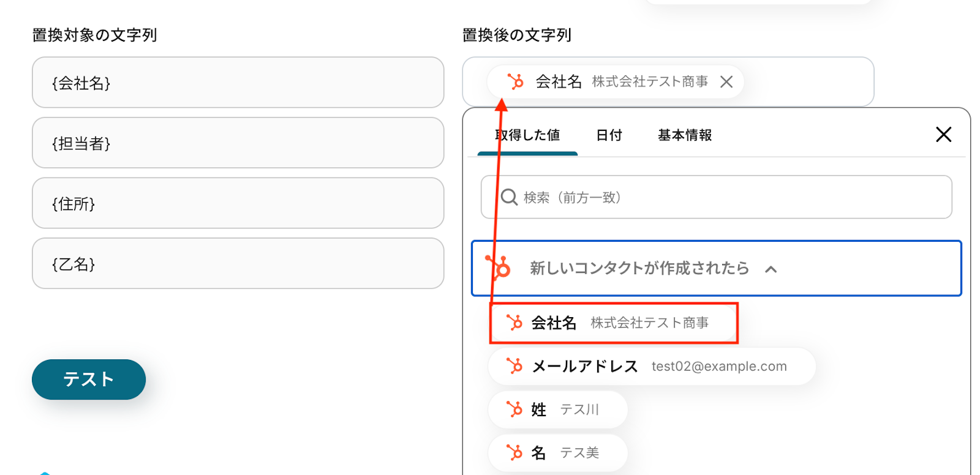
Task: Close the value picker panel
Action: 943,135
